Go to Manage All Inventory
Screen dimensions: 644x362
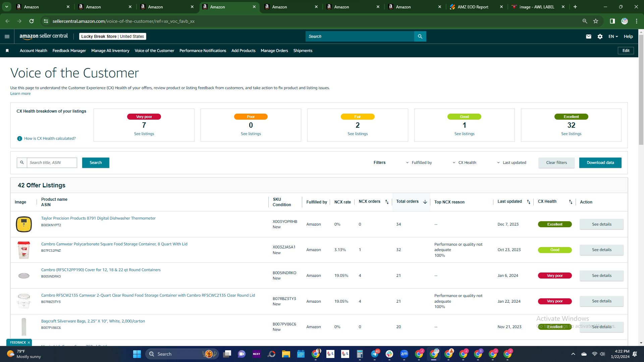[x=110, y=51]
